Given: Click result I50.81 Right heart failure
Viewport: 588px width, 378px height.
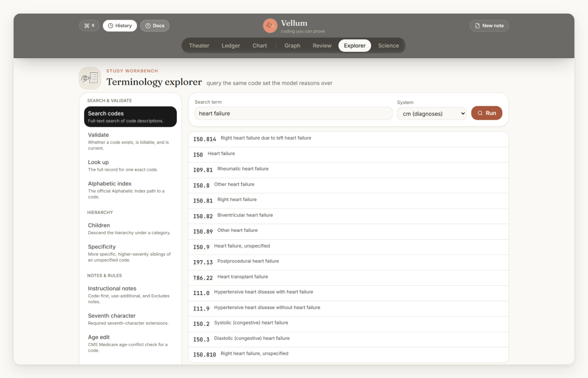Looking at the screenshot, I should coord(348,201).
